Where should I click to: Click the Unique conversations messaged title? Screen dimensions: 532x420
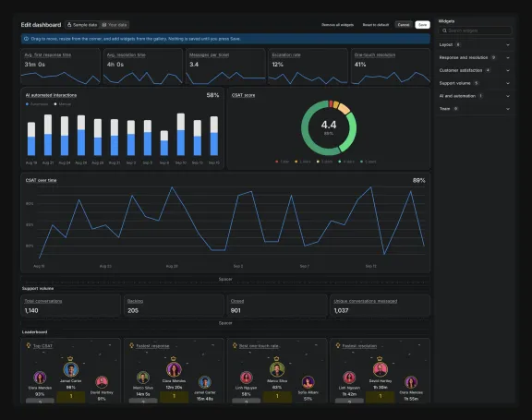(366, 301)
